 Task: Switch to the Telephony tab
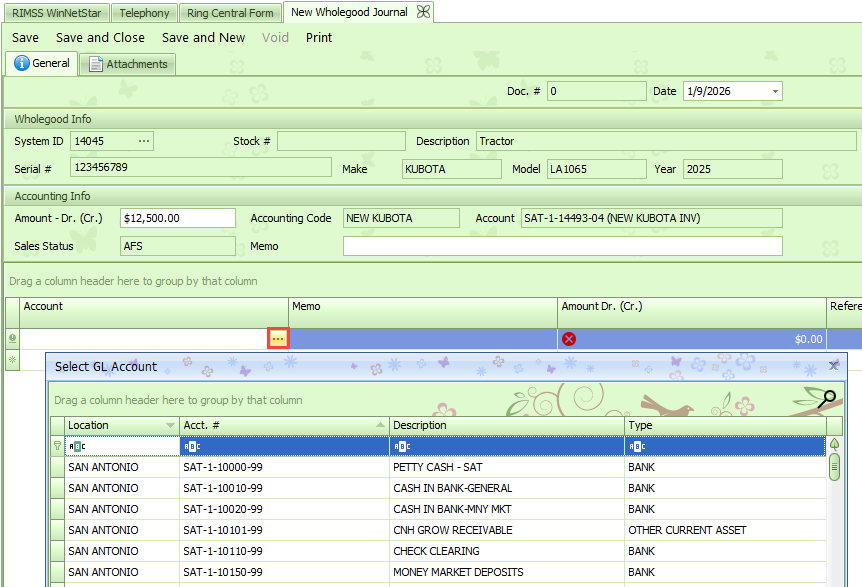click(145, 13)
